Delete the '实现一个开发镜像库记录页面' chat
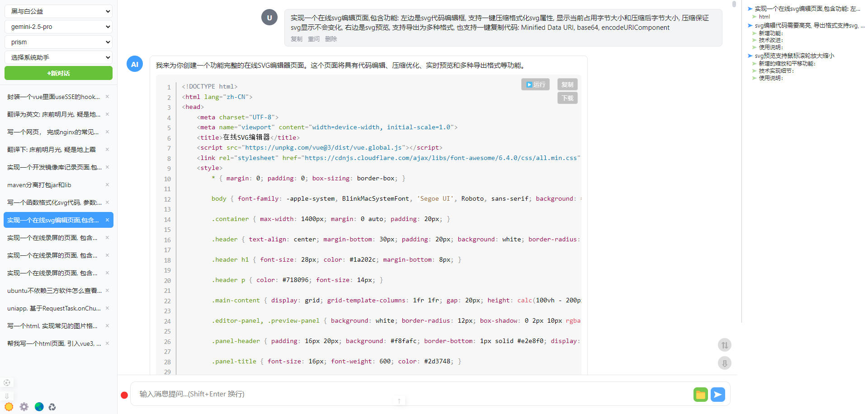 coord(107,167)
